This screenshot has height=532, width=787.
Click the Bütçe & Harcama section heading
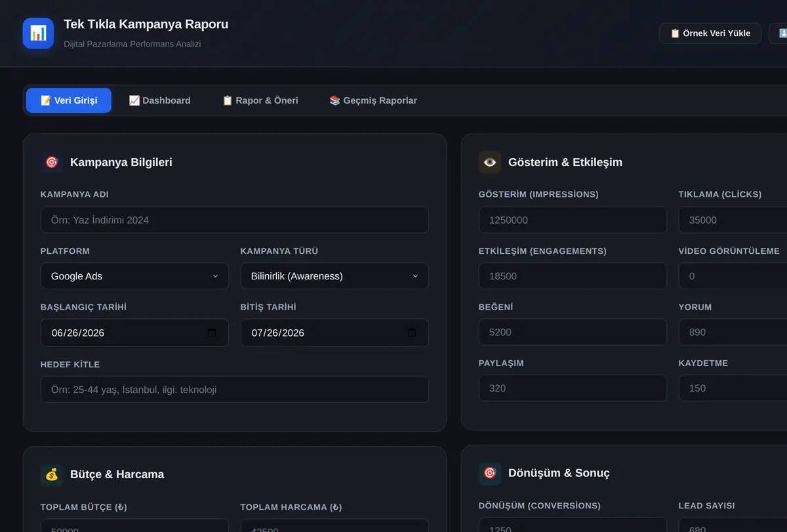point(117,474)
